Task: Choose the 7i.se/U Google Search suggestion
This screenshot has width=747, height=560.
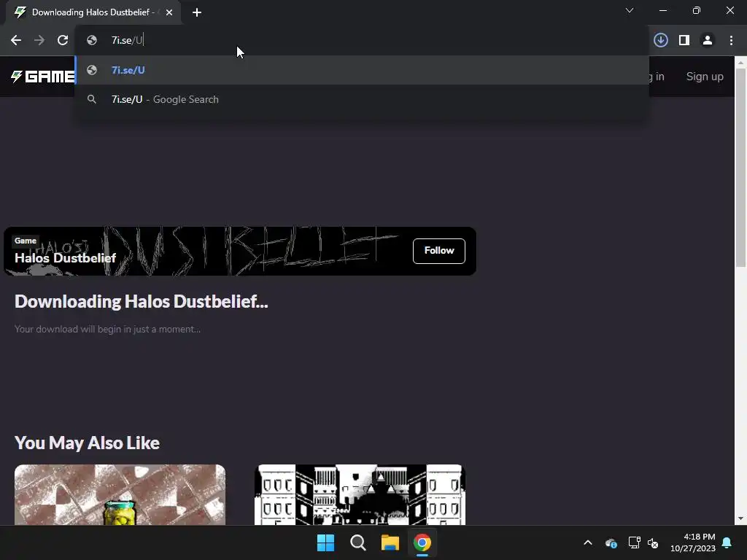Action: point(362,99)
